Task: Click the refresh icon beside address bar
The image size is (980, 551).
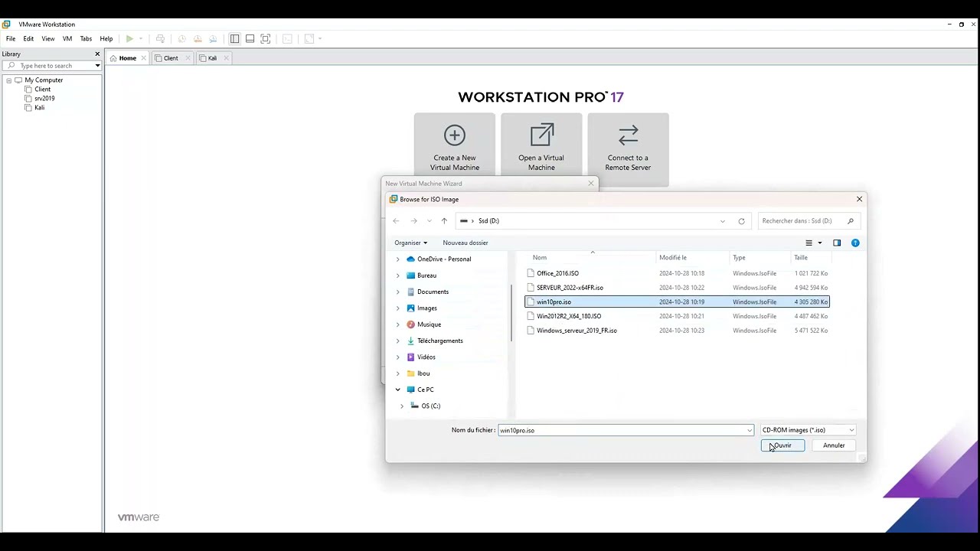Action: pos(741,221)
